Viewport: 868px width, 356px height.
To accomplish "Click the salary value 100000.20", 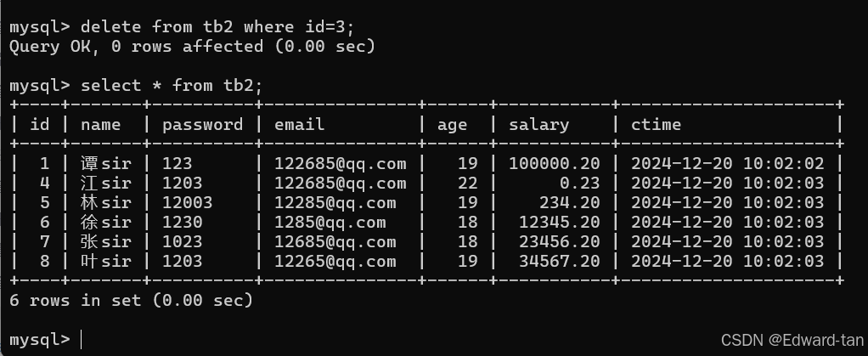I will click(x=554, y=163).
